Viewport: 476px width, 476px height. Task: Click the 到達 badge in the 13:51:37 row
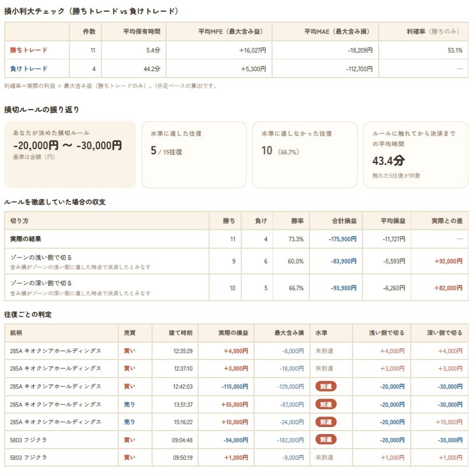click(x=326, y=404)
